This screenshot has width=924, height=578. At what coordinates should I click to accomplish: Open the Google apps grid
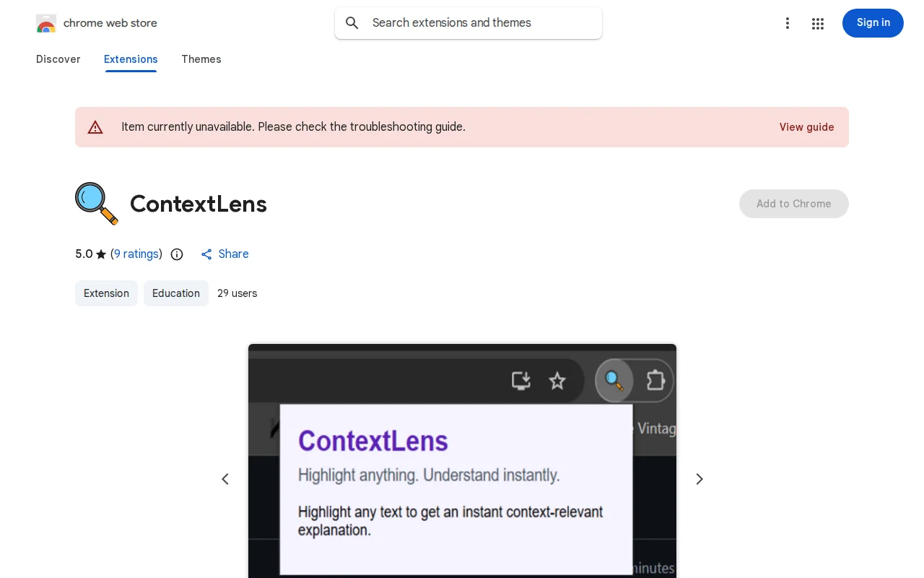tap(818, 23)
